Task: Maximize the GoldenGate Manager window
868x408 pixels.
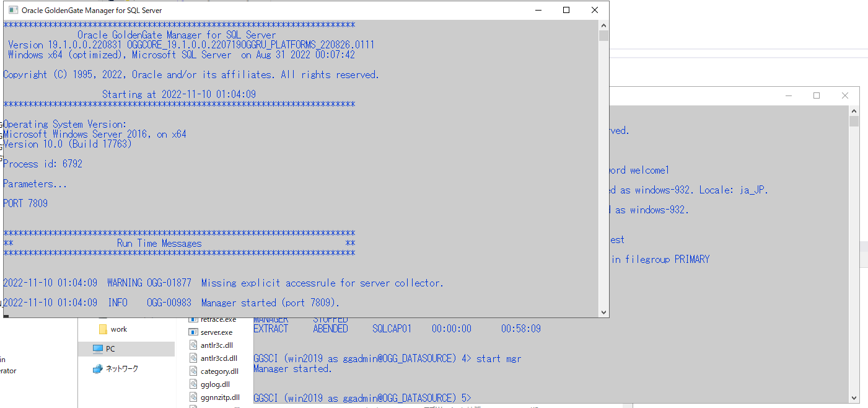Action: [x=566, y=10]
